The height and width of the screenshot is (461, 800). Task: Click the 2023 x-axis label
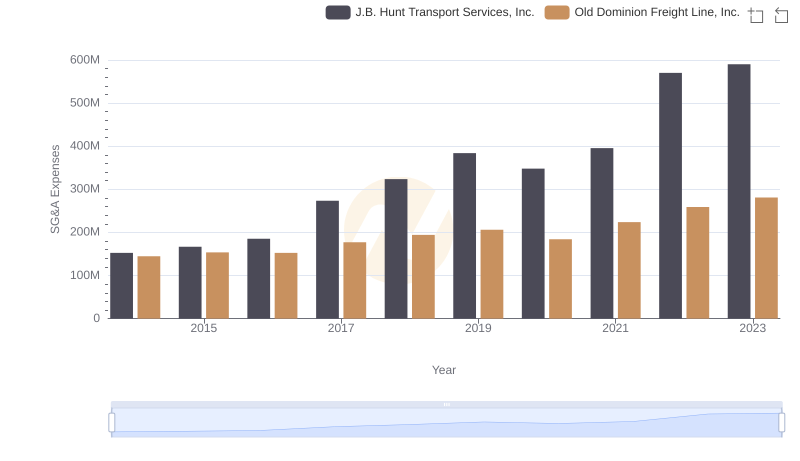click(x=753, y=328)
